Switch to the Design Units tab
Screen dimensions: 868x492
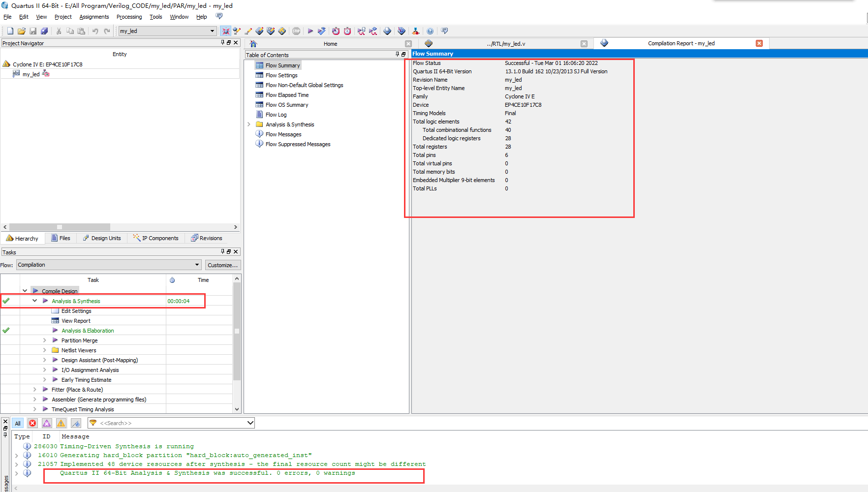[102, 238]
